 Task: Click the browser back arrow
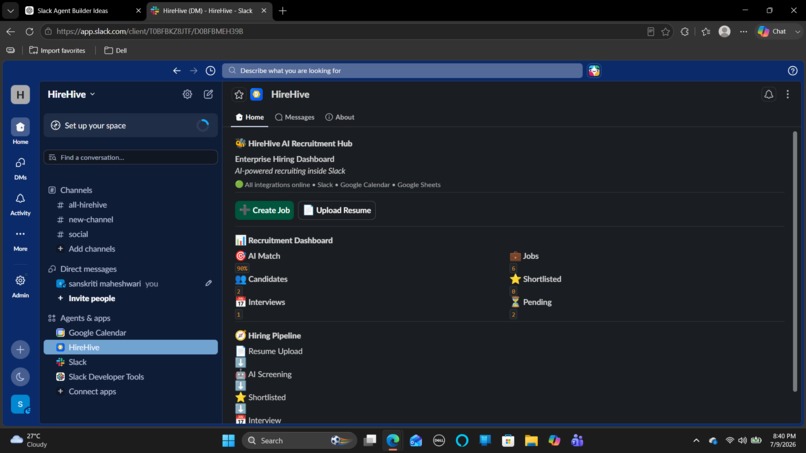pos(10,31)
